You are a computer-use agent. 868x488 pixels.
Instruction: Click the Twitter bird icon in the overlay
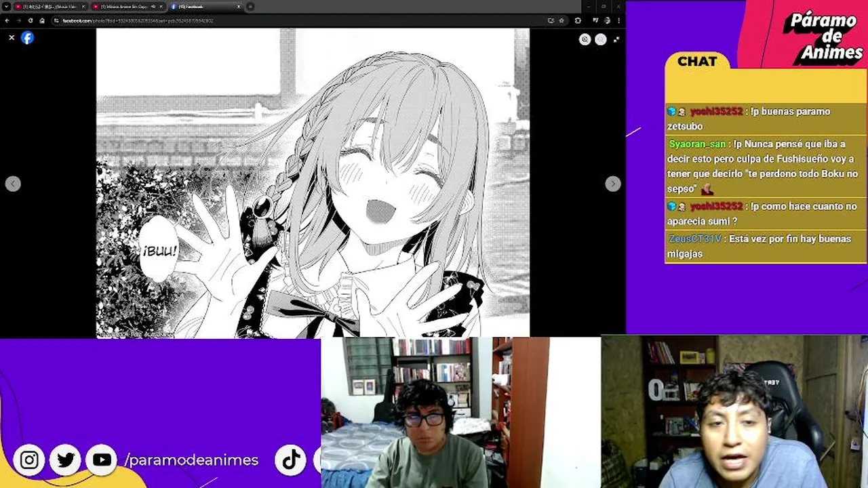point(66,460)
